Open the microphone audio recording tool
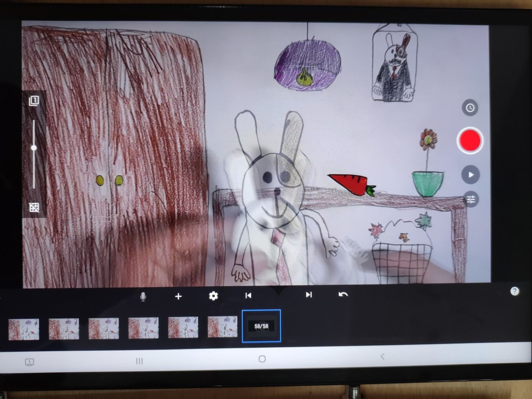Screen dimensions: 532x399 pyautogui.click(x=143, y=296)
